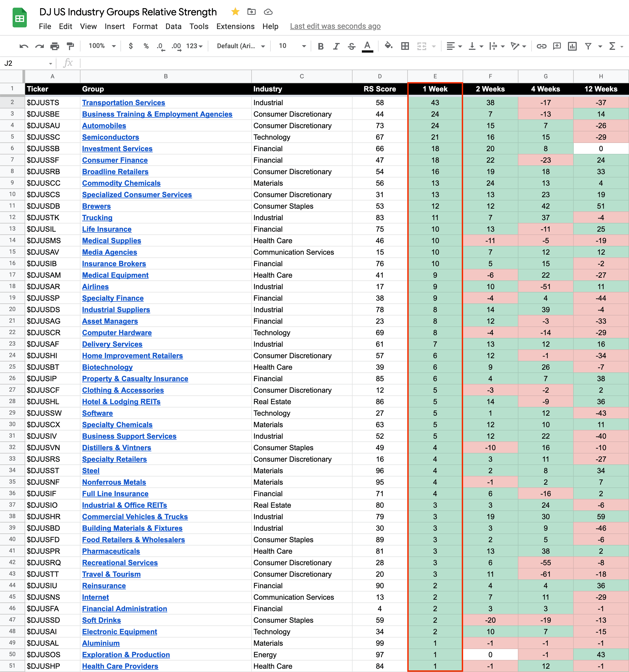
Task: Select column E header
Action: point(435,76)
